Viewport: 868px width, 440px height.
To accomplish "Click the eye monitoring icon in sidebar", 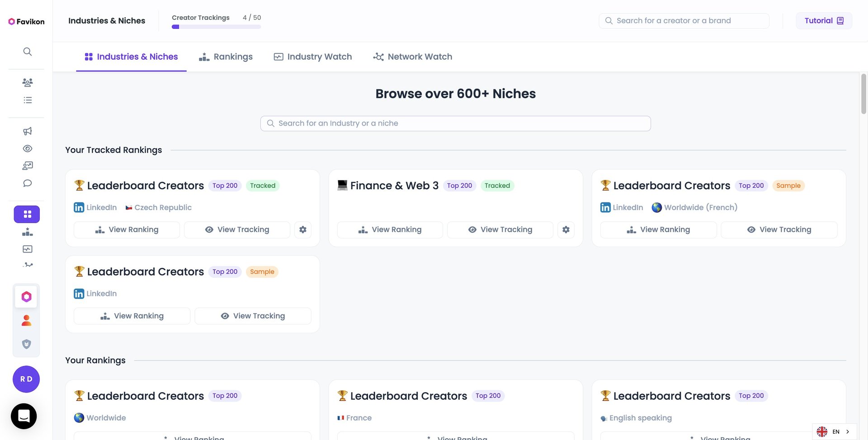I will click(x=27, y=149).
